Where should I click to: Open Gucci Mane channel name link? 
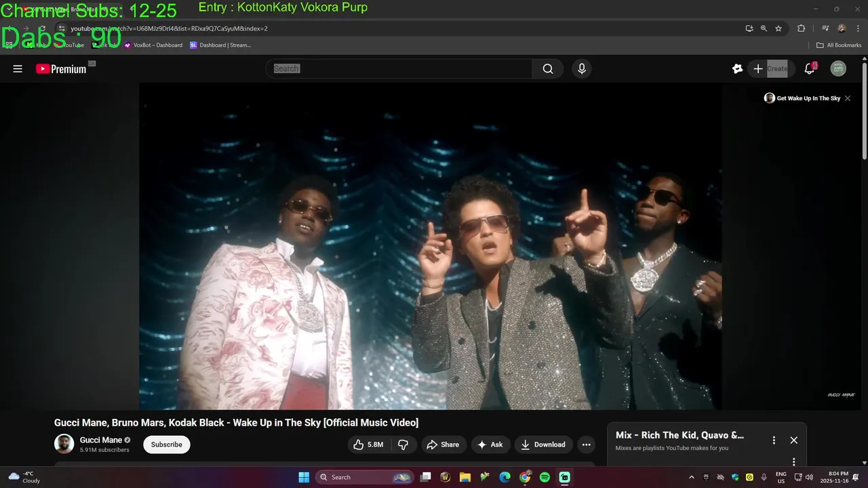click(x=101, y=440)
